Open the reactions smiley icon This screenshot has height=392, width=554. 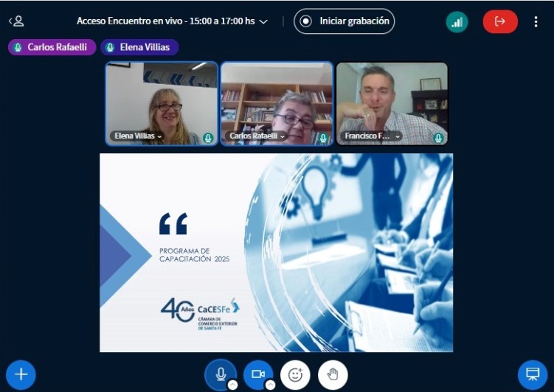coord(295,374)
